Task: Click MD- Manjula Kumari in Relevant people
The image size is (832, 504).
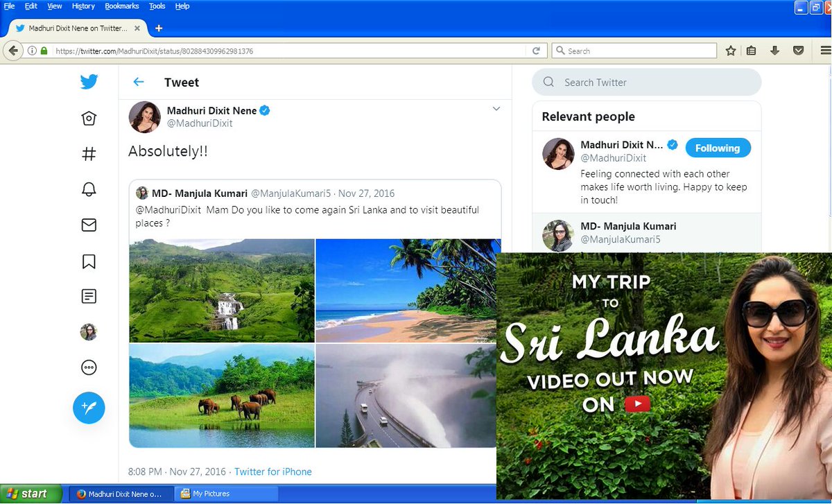Action: pos(628,226)
